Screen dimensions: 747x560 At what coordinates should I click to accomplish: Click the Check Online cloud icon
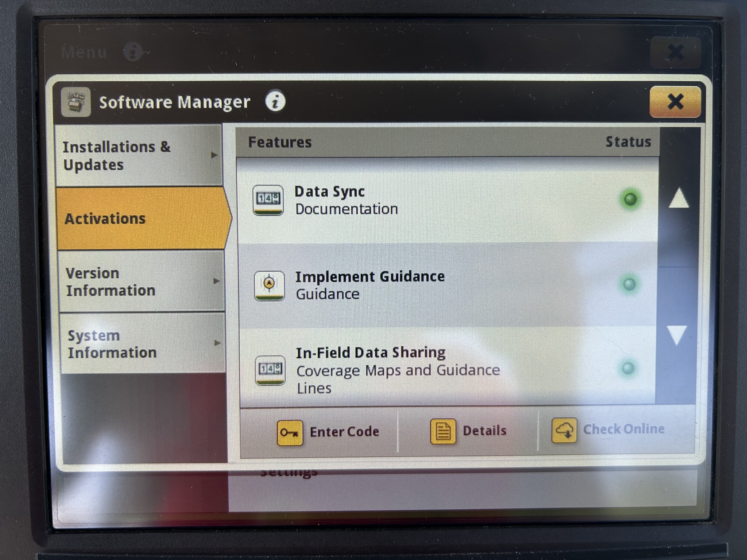[564, 430]
